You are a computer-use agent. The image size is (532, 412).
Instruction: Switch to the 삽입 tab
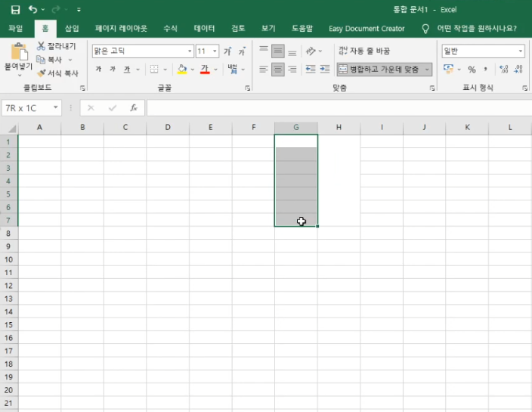pos(72,28)
